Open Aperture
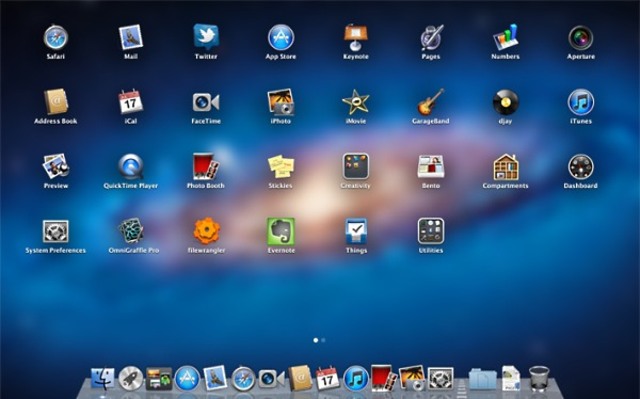Viewport: 640px width, 399px height. click(x=581, y=38)
